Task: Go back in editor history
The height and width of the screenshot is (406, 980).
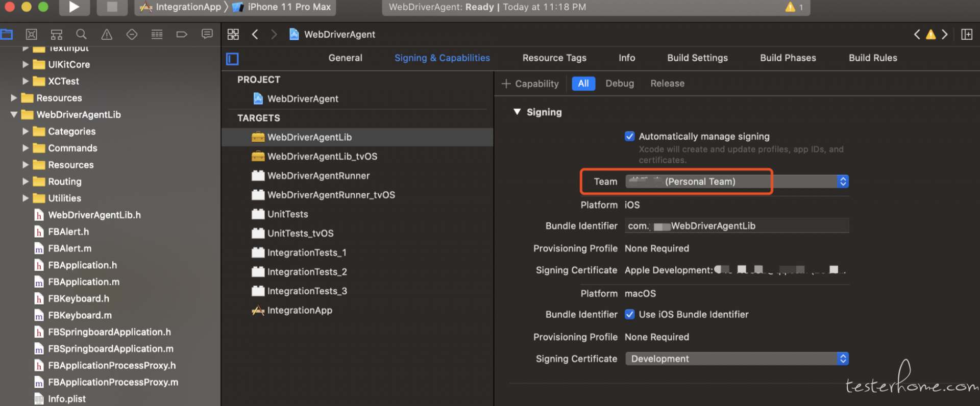Action: tap(255, 34)
